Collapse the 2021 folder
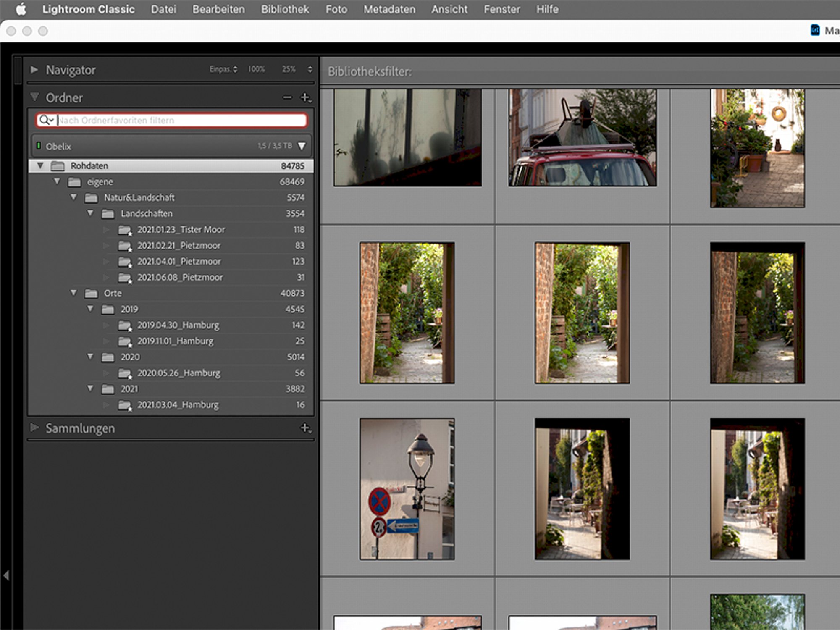Image resolution: width=840 pixels, height=630 pixels. (91, 388)
